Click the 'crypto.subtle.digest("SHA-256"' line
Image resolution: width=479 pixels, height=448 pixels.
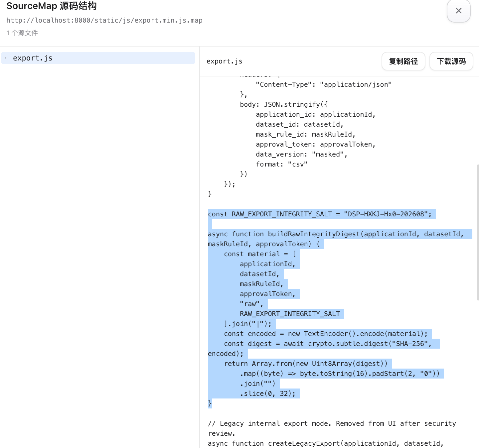coord(328,344)
